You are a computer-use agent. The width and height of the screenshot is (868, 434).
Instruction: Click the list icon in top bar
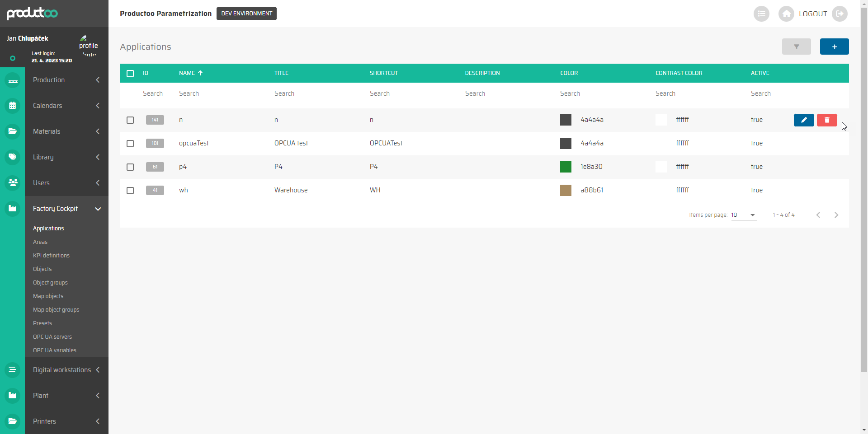(x=761, y=14)
